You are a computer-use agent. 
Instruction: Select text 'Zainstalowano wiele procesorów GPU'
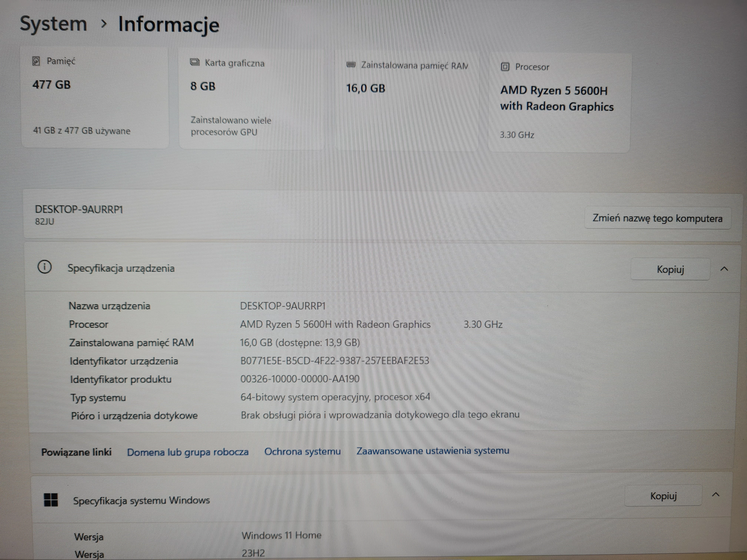[x=231, y=126]
